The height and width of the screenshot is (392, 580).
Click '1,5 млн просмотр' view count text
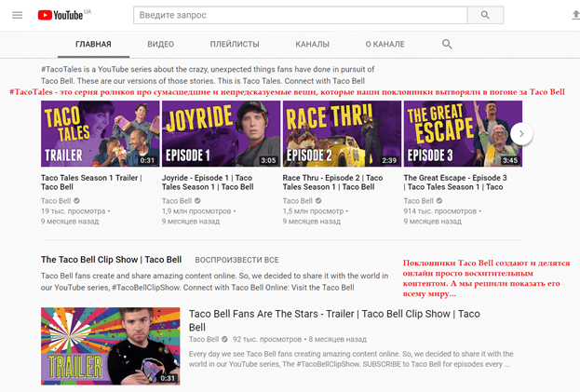[314, 211]
